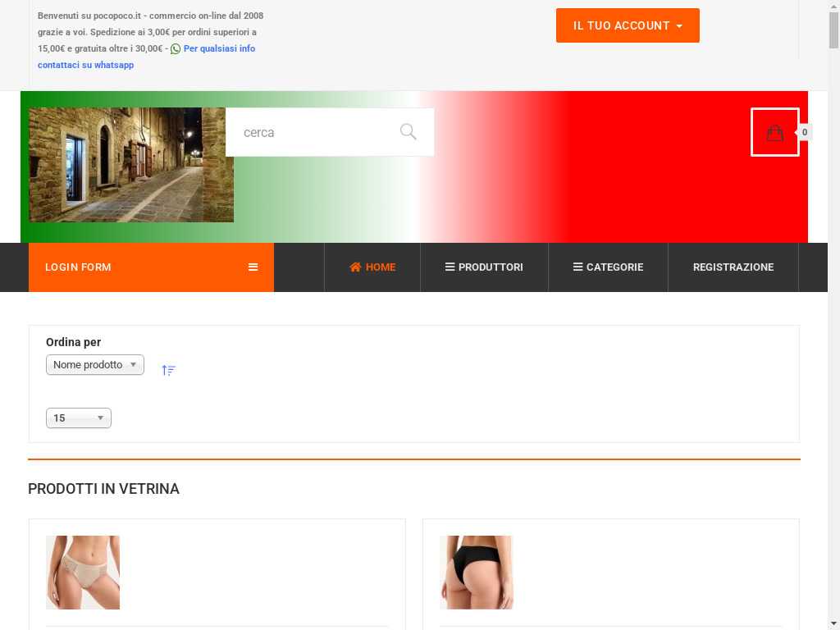Click the Ordina per label
The image size is (840, 630).
73,342
